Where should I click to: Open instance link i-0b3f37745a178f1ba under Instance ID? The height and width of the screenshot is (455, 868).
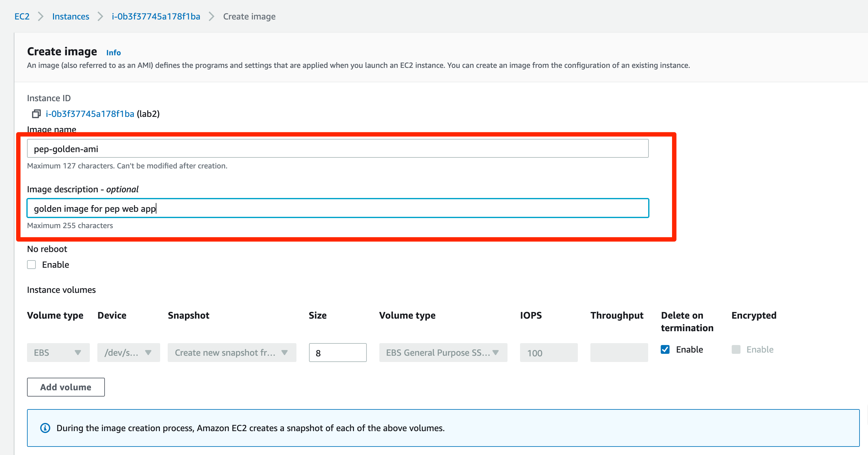point(90,114)
